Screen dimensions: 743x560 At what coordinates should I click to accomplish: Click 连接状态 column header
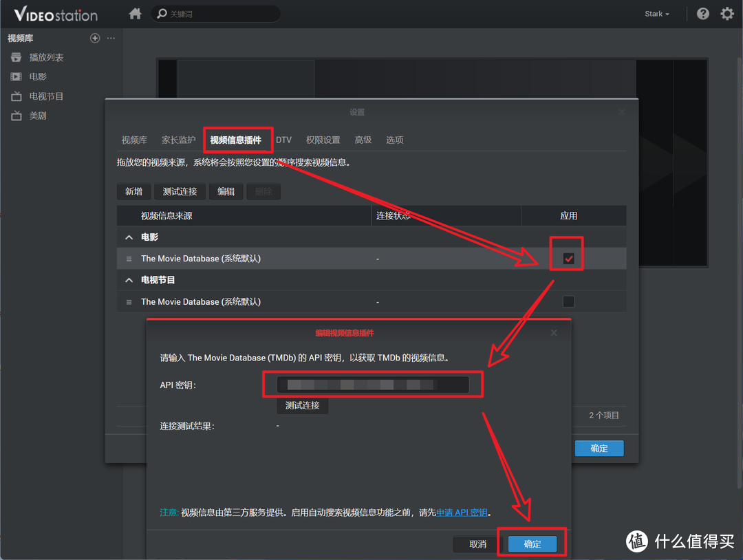pyautogui.click(x=446, y=216)
